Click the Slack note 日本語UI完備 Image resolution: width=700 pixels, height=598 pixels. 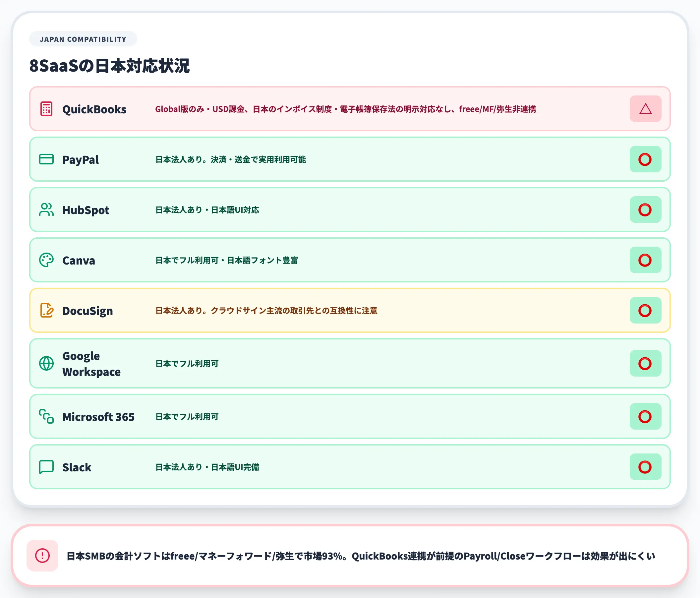point(235,467)
